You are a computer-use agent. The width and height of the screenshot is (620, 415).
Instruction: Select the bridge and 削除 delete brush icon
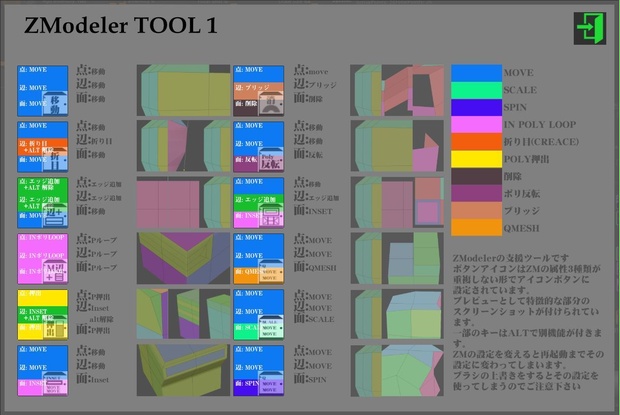coord(259,91)
